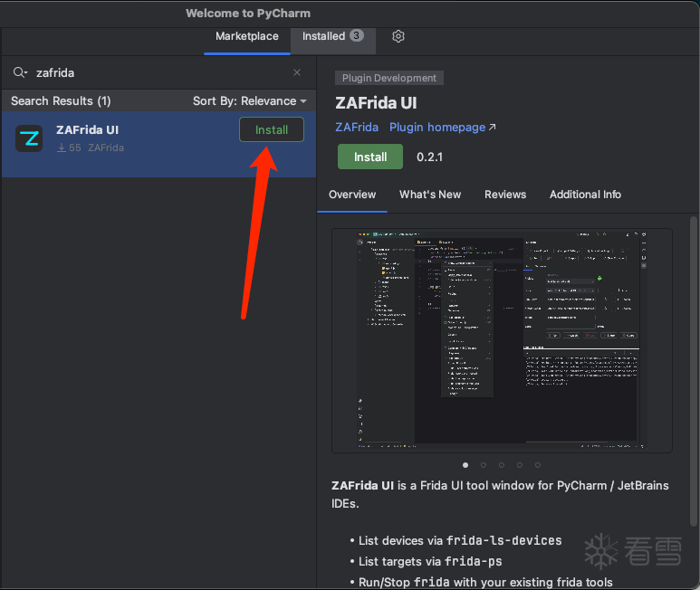Switch to the Marketplace tab
Viewport: 700px width, 590px height.
tap(246, 36)
